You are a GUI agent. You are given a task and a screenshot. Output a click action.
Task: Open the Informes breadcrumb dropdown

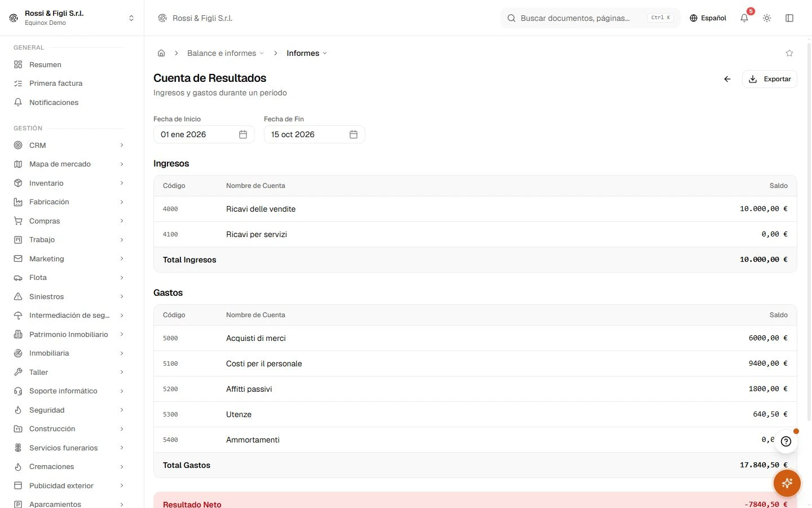click(x=307, y=53)
